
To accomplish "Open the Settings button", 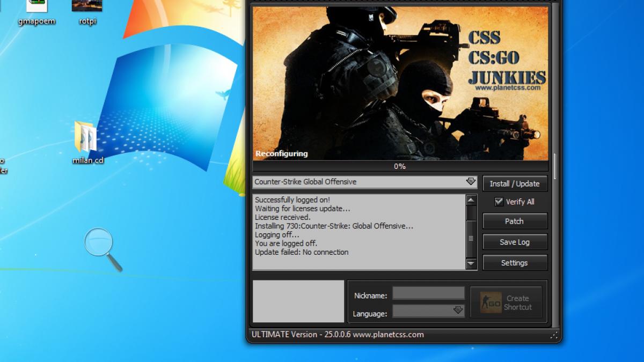I will point(515,263).
